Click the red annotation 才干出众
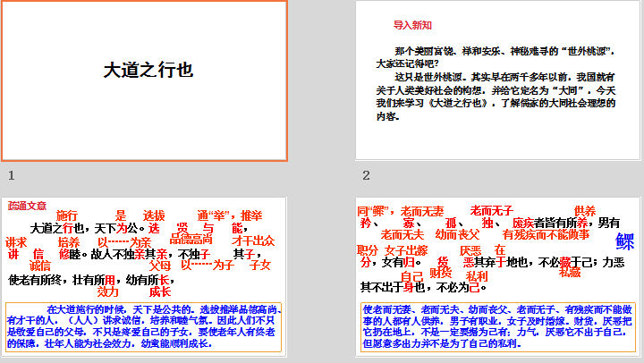The width and height of the screenshot is (644, 363). pyautogui.click(x=253, y=241)
